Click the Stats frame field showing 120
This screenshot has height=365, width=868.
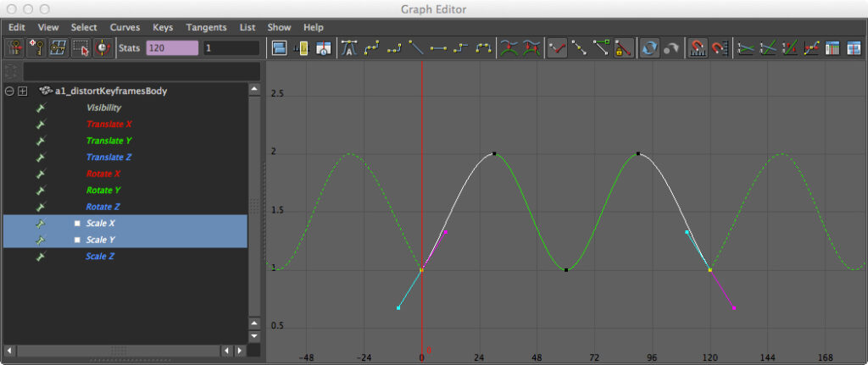click(x=171, y=48)
